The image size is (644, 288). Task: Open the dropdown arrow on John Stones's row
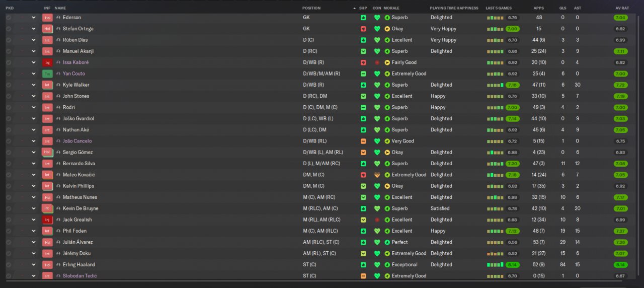click(x=34, y=96)
